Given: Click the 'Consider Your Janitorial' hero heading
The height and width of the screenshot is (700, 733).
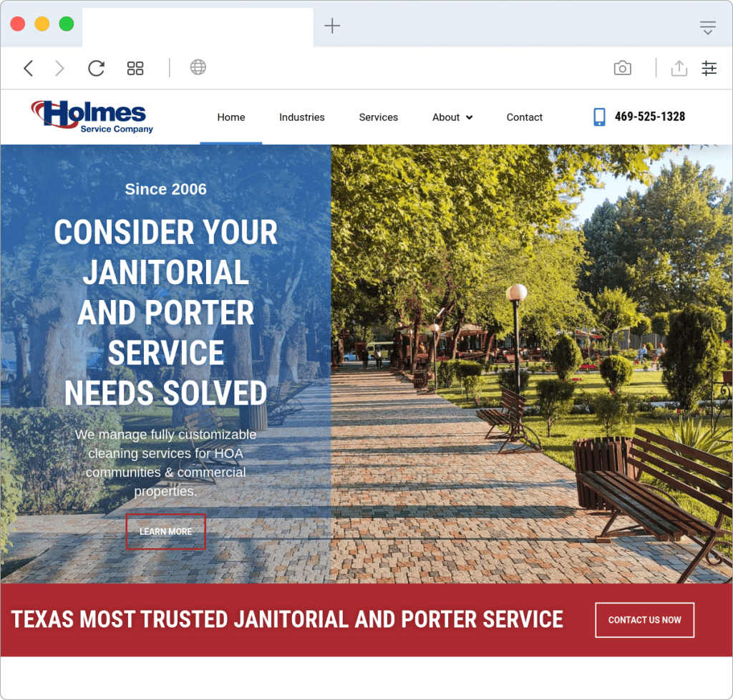Looking at the screenshot, I should tap(165, 313).
